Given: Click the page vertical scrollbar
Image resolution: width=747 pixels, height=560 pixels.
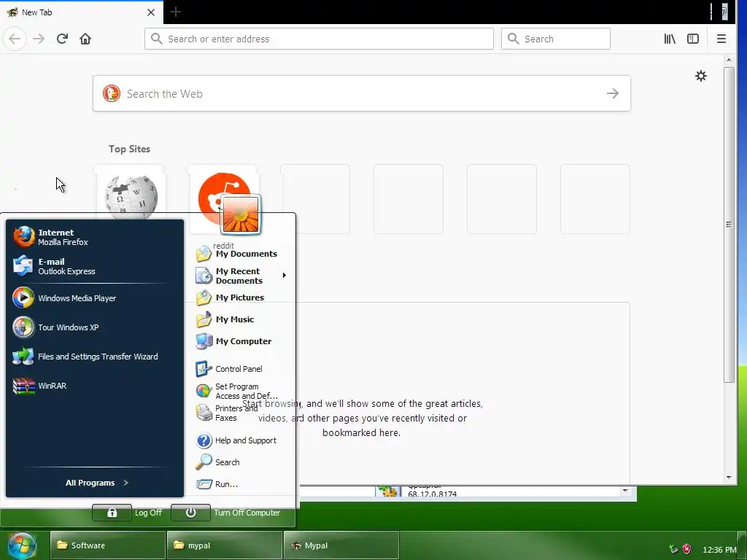Looking at the screenshot, I should (729, 224).
